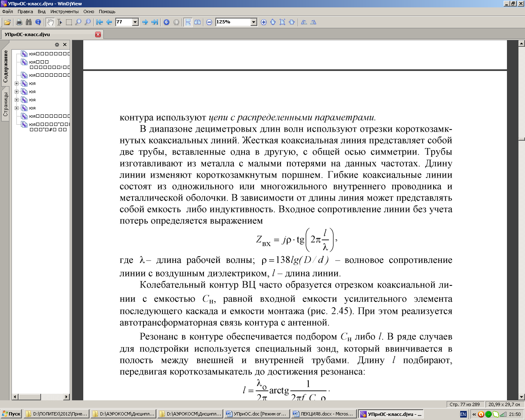
Task: Open the Правка menu
Action: point(25,11)
